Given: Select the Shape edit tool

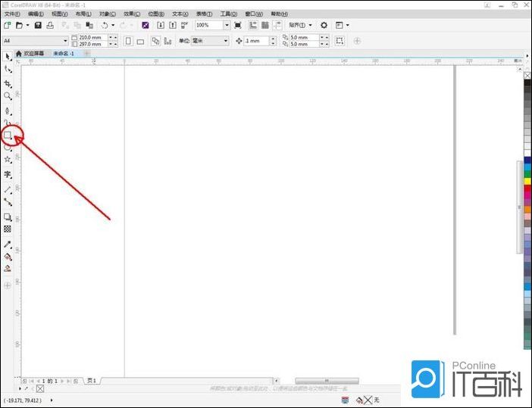Looking at the screenshot, I should coord(8,70).
